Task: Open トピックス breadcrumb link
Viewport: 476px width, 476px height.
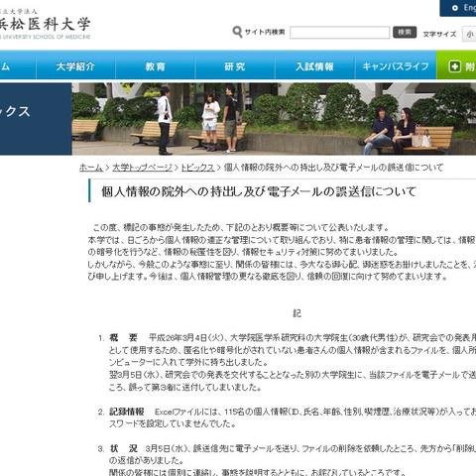Action: tap(197, 168)
